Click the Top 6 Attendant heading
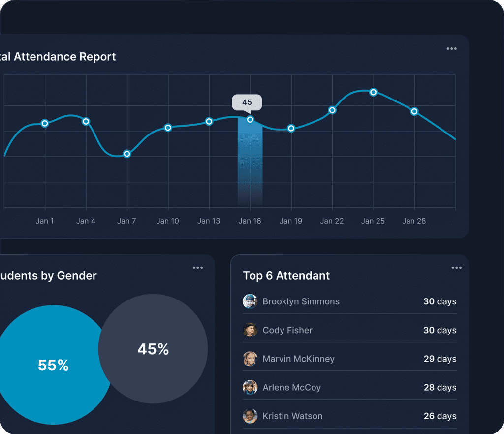 click(286, 276)
